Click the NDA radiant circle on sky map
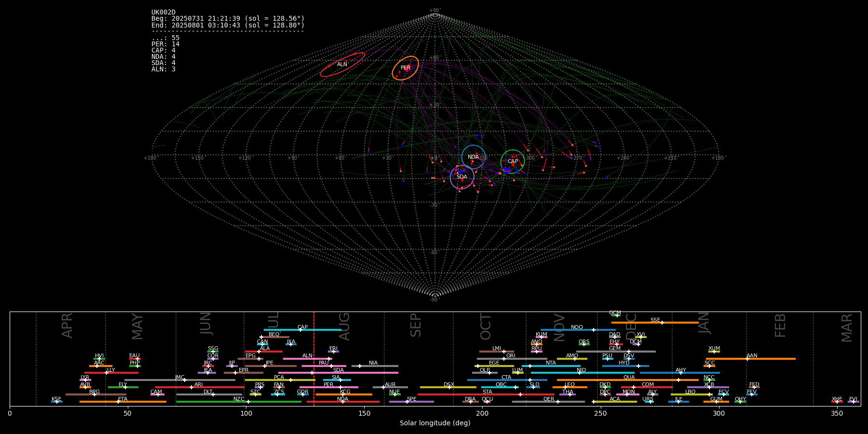 tap(474, 157)
